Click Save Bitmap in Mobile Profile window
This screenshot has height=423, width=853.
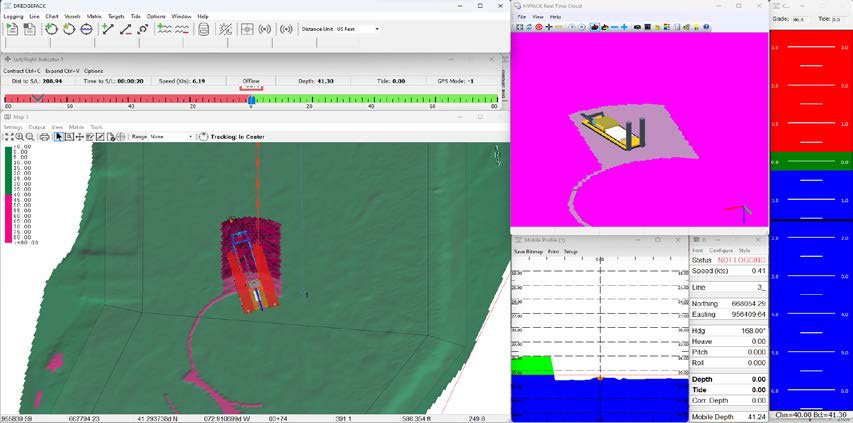pyautogui.click(x=528, y=252)
